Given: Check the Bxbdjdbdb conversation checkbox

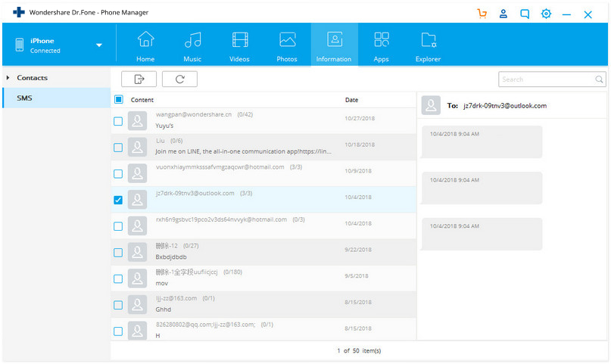Looking at the screenshot, I should point(118,253).
